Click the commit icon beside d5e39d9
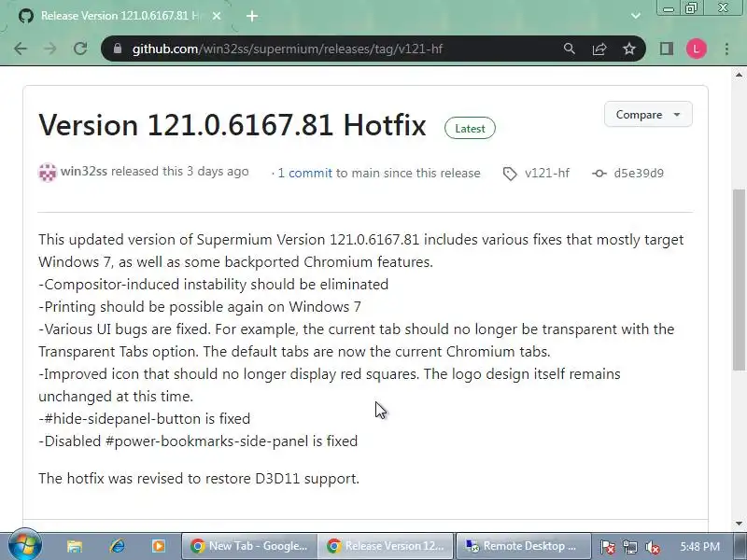 (599, 174)
